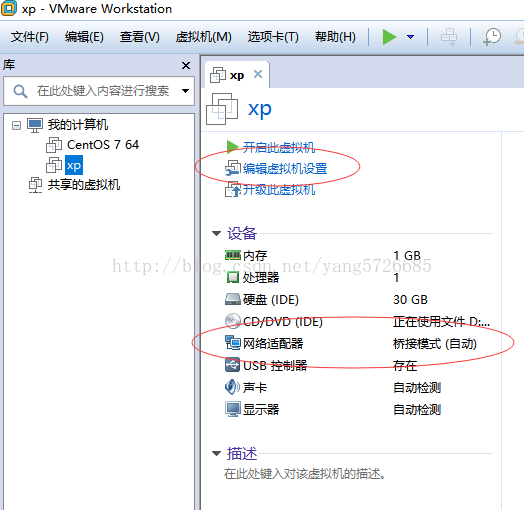
Task: Collapse the 设备 section
Action: pyautogui.click(x=217, y=233)
